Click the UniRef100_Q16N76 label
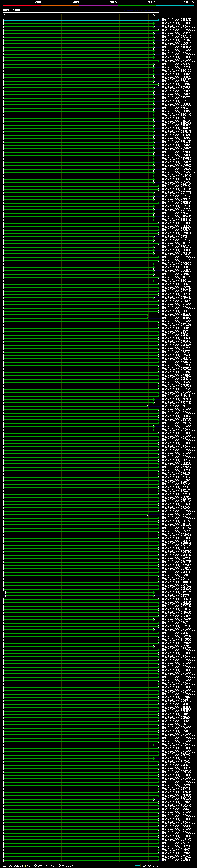 [176, 267]
